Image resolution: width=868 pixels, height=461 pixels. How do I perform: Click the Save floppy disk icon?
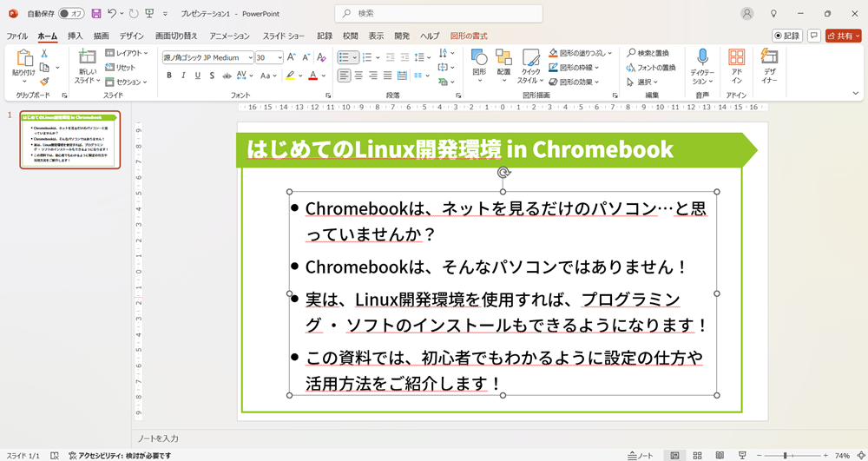[x=96, y=13]
